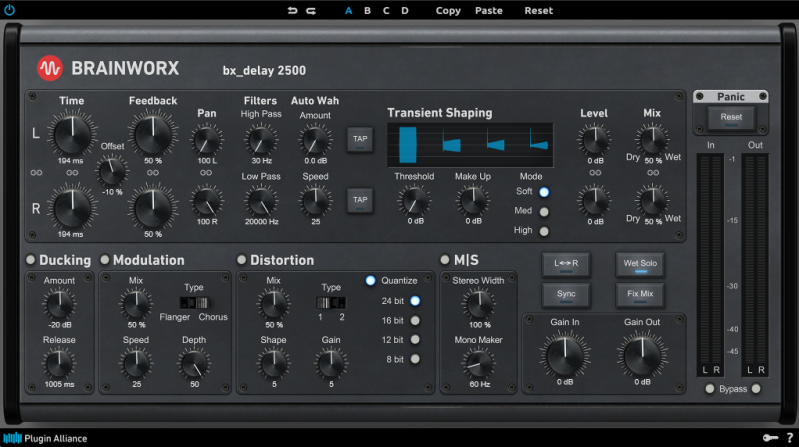Click the undo arrow in the top toolbar

click(x=292, y=11)
